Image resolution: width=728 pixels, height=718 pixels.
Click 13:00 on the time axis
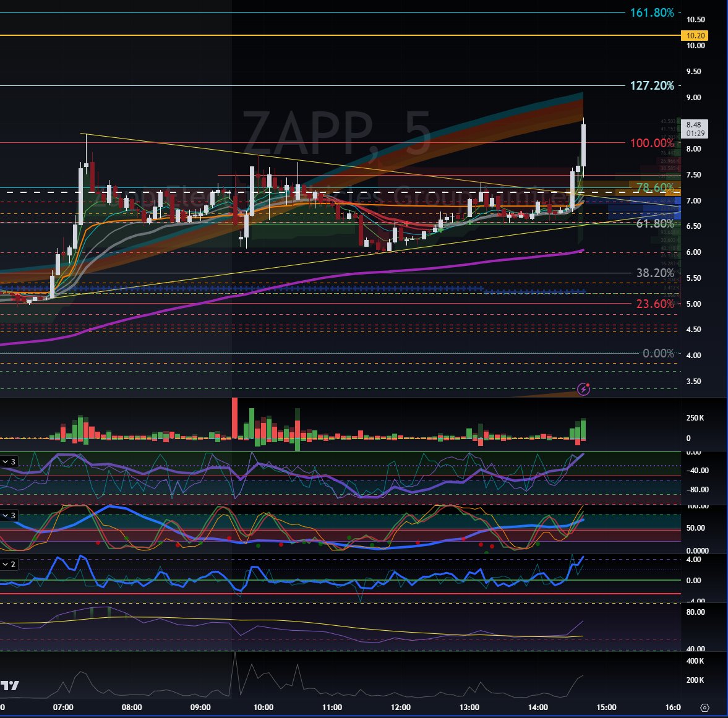469,707
